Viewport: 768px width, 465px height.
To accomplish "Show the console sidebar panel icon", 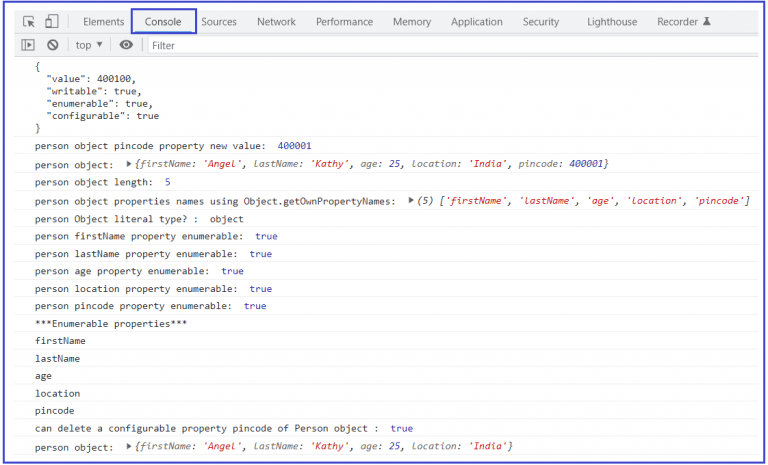I will (x=28, y=45).
